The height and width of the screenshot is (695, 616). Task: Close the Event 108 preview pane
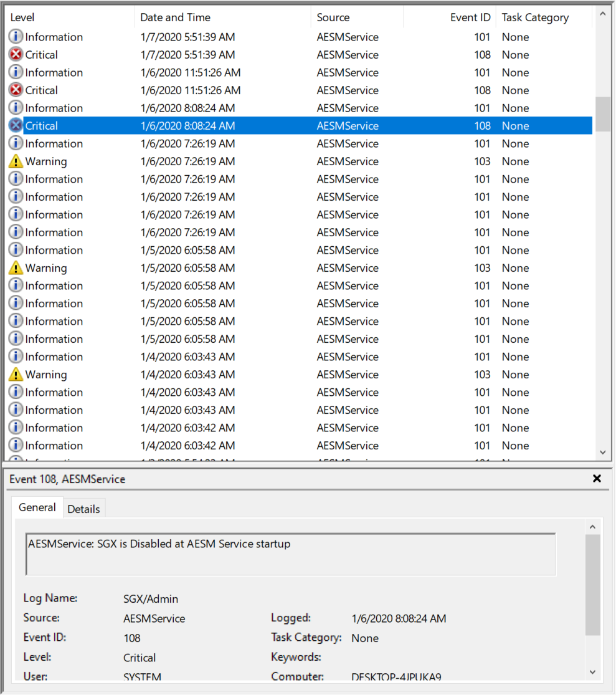tap(597, 478)
